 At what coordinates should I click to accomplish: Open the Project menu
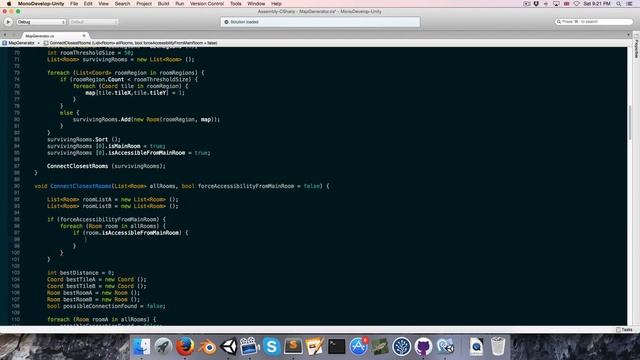click(144, 3)
